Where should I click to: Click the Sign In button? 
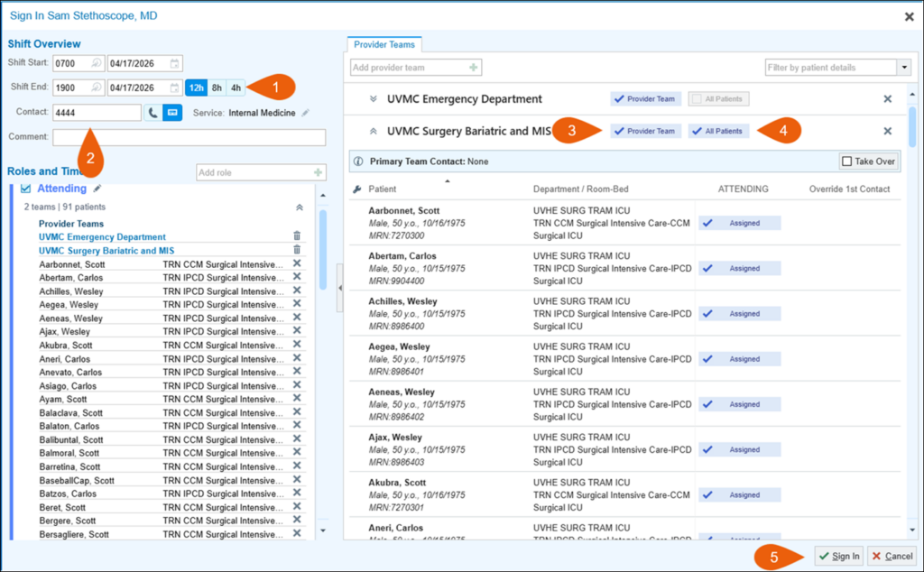pyautogui.click(x=838, y=556)
